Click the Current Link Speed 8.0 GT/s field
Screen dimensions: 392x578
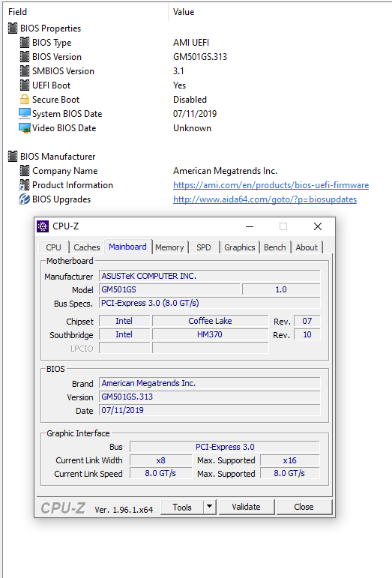(x=160, y=473)
